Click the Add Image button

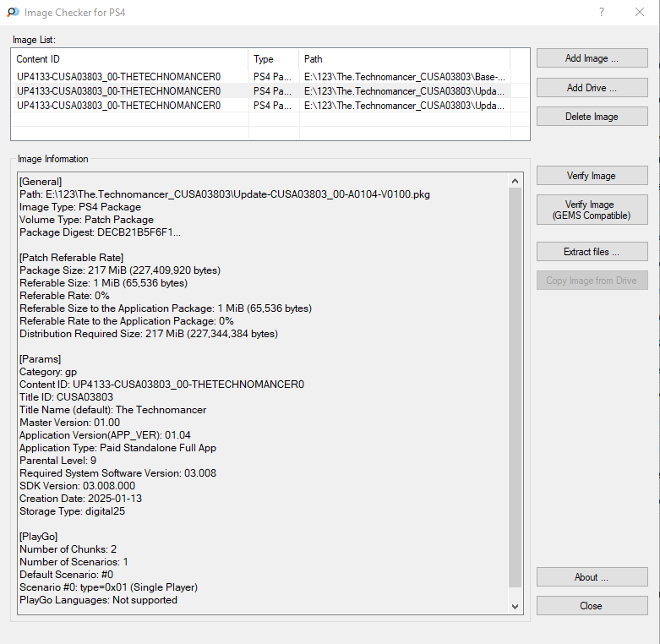pos(592,58)
